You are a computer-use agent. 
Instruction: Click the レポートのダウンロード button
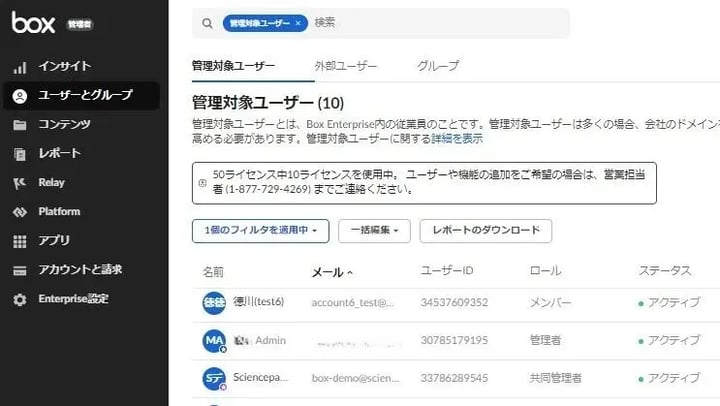click(x=485, y=231)
